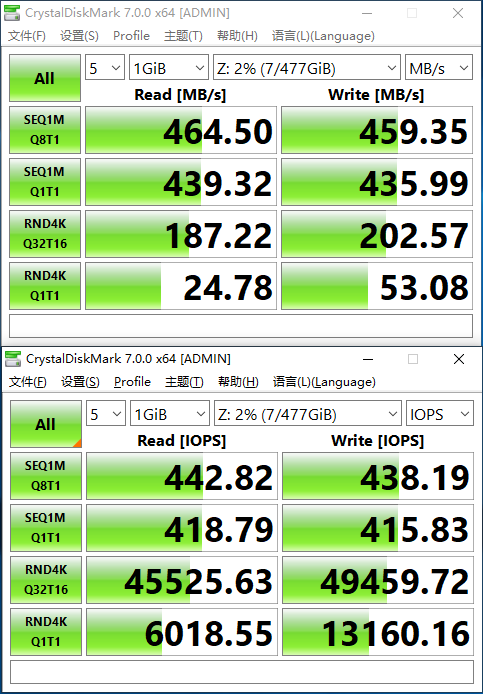Open 主题(T) menu in bottom window
The width and height of the screenshot is (483, 694).
coord(184,382)
